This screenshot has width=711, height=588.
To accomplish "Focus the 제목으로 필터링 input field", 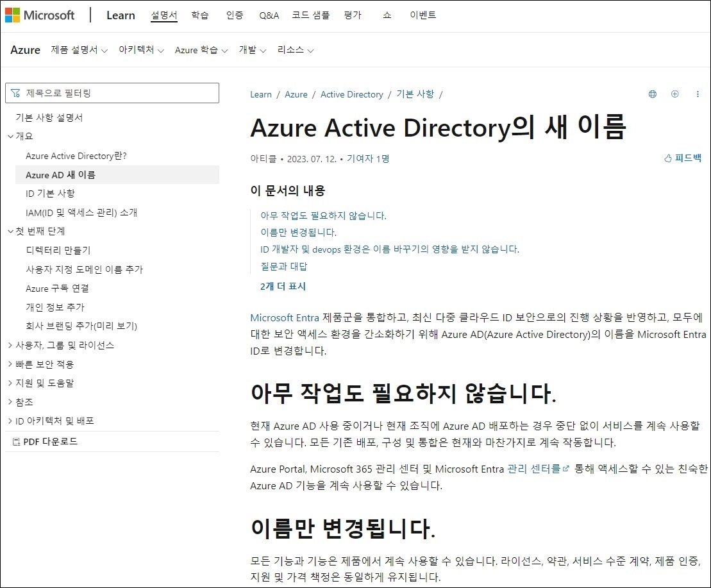I will [112, 93].
